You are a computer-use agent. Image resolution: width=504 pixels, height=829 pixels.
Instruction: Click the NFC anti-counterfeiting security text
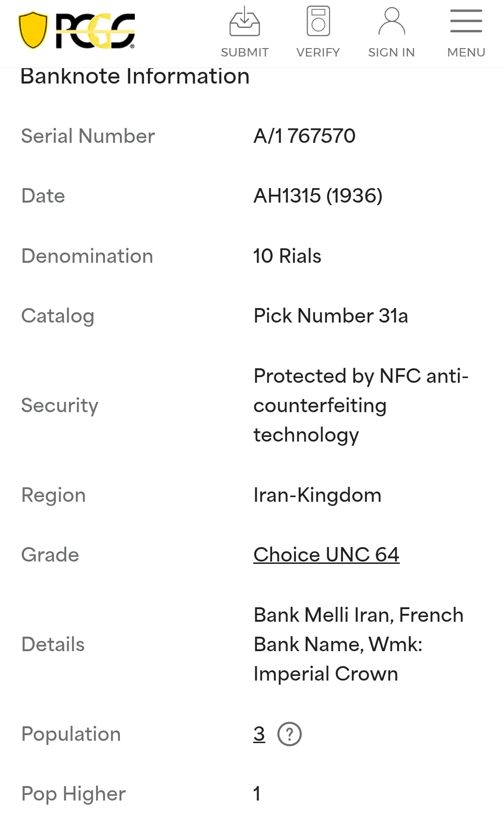(x=360, y=405)
